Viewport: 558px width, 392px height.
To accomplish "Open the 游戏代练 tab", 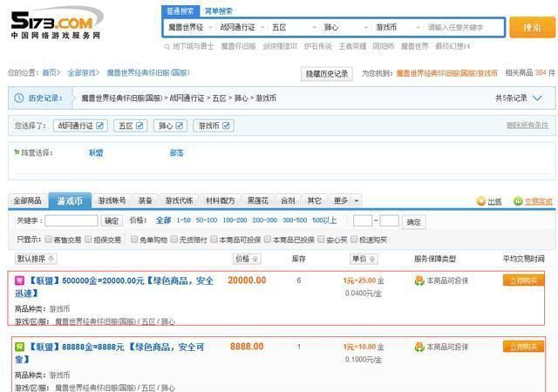I will [x=179, y=200].
